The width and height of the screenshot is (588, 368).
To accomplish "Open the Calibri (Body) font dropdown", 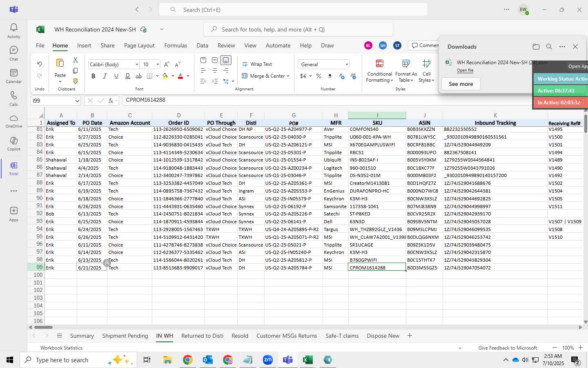I will 136,65.
